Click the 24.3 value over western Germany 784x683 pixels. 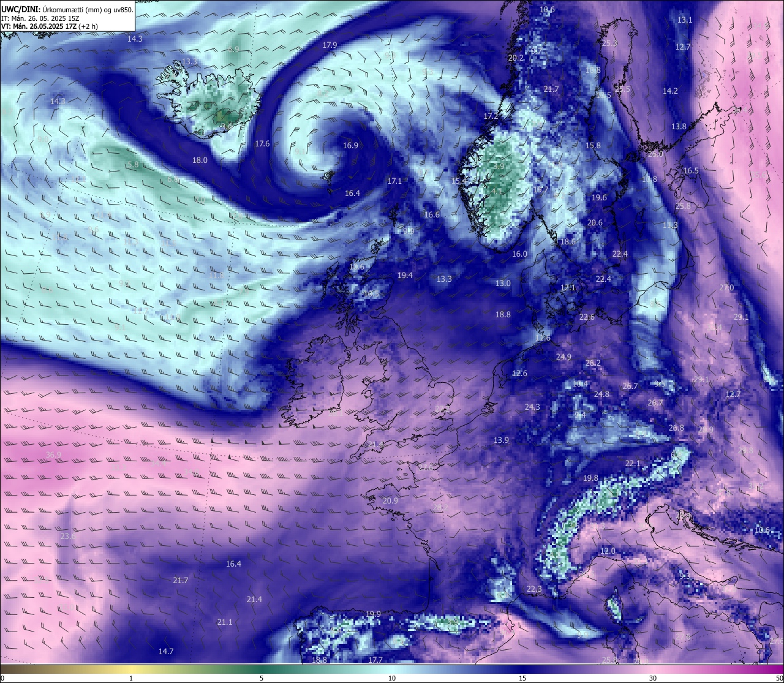(x=532, y=407)
